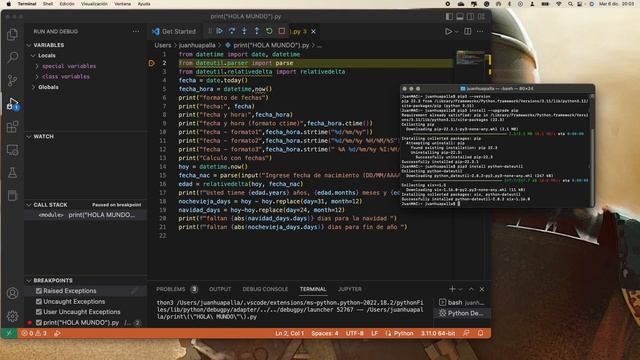The width and height of the screenshot is (640, 360).
Task: Open the Shell menu in menu bar
Action: pos(48,4)
